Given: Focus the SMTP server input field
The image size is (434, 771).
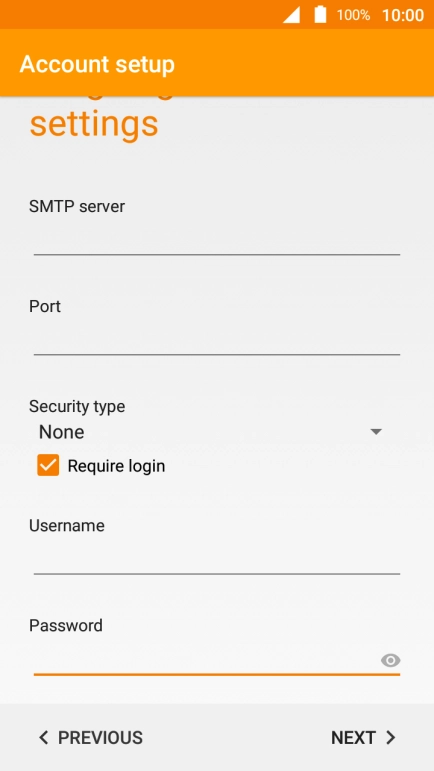Looking at the screenshot, I should coord(217,241).
